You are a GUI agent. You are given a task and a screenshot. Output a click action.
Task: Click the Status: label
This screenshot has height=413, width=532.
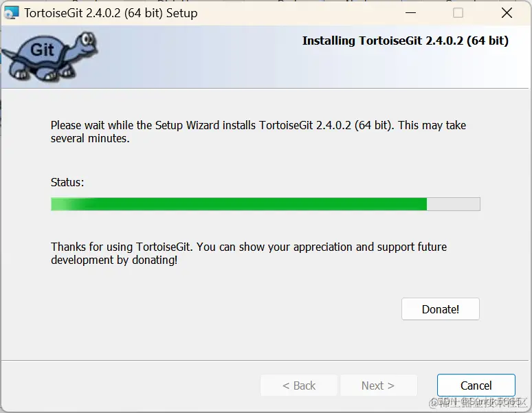(67, 182)
